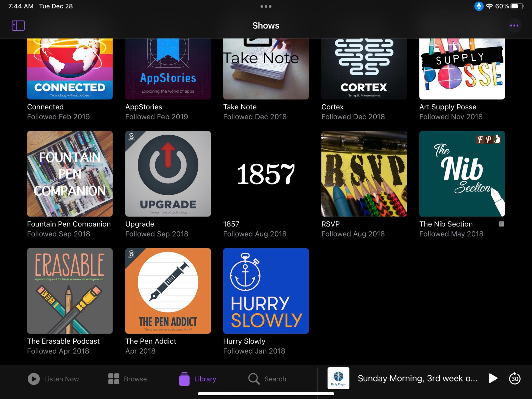
Task: Open the Search tab
Action: click(267, 379)
